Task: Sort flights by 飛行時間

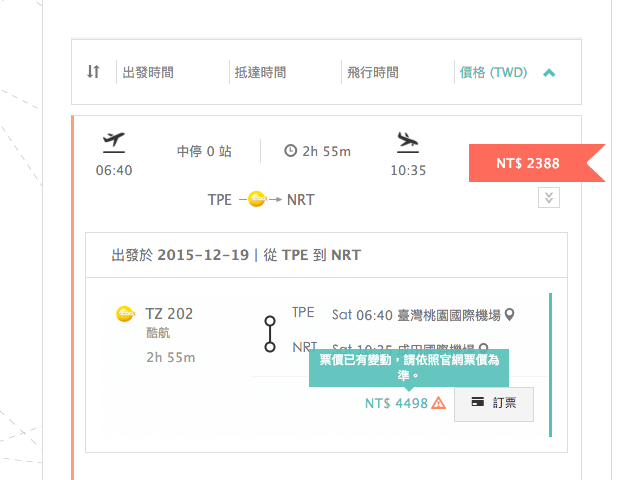Action: click(372, 72)
